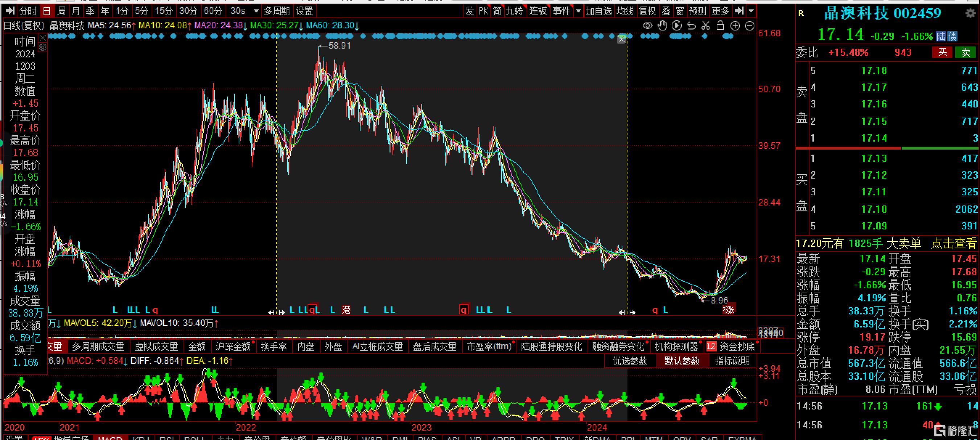Toggle 均线 moving average lines
The width and height of the screenshot is (980, 440).
[x=625, y=11]
